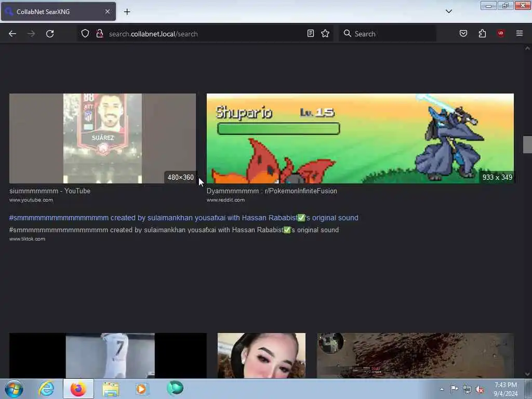Open the tracking protection shield icon
This screenshot has height=399, width=532.
(x=85, y=33)
